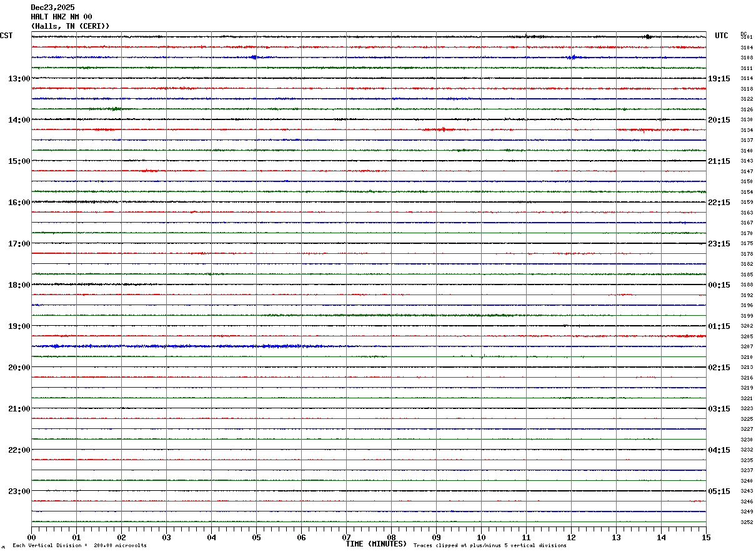Click the 23:15 UTC time label

click(x=719, y=244)
